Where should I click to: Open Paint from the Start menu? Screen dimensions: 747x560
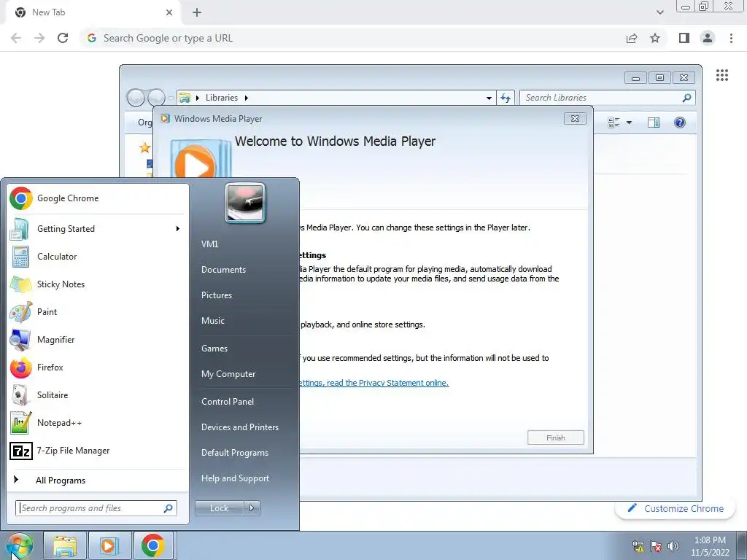point(98,312)
